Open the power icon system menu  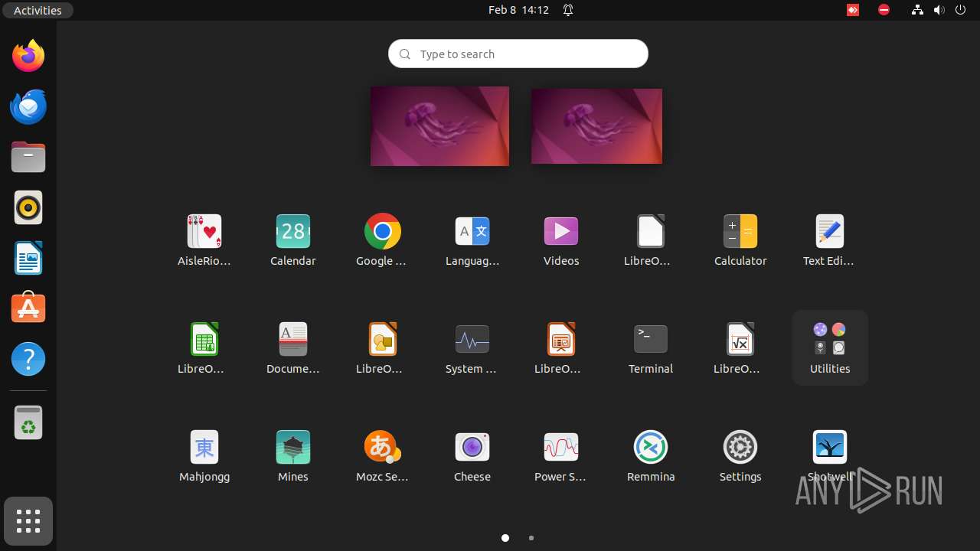pyautogui.click(x=961, y=10)
